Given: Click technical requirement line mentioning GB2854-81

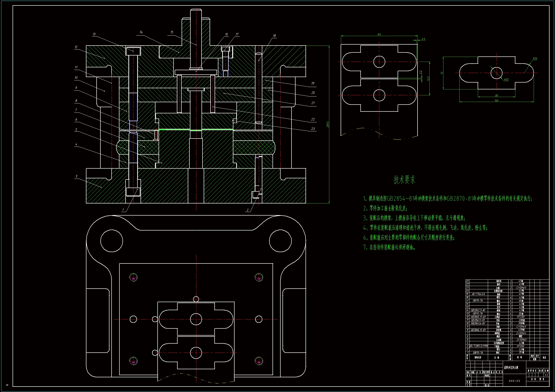Looking at the screenshot, I should [447, 198].
